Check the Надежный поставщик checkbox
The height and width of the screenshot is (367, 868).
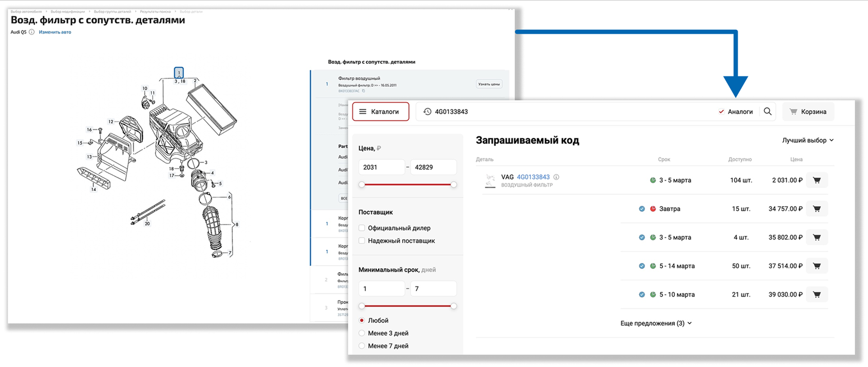click(x=362, y=241)
